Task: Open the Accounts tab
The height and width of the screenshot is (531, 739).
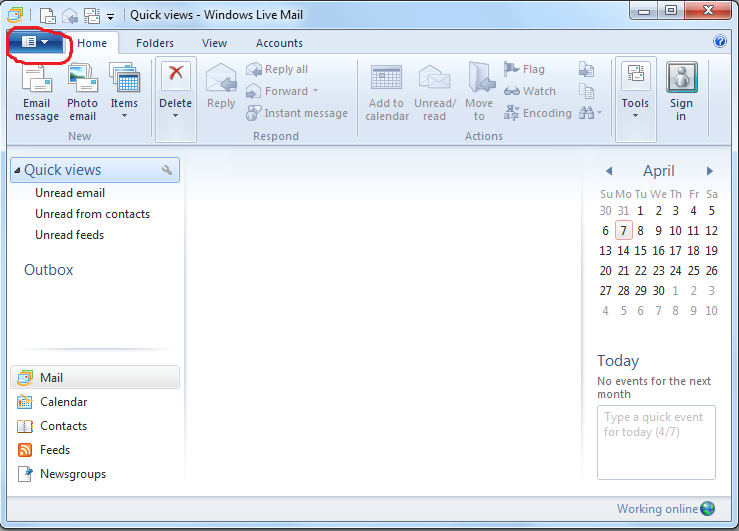Action: (279, 43)
